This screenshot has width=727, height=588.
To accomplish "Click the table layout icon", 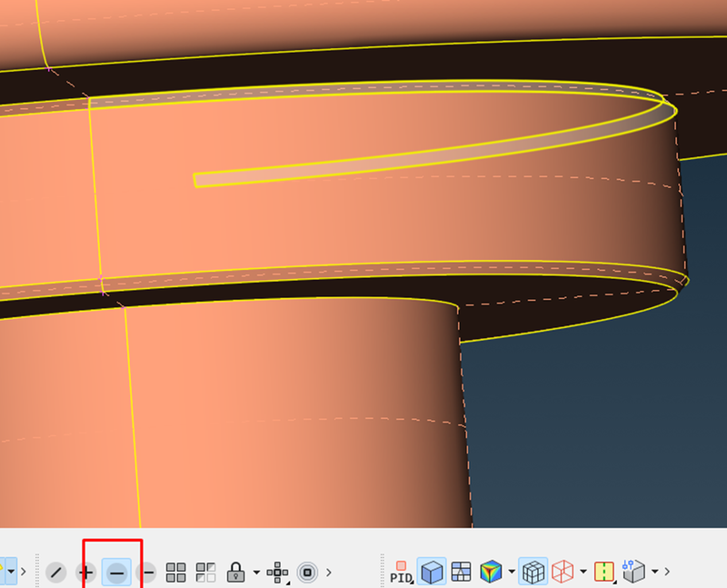I will pyautogui.click(x=461, y=572).
